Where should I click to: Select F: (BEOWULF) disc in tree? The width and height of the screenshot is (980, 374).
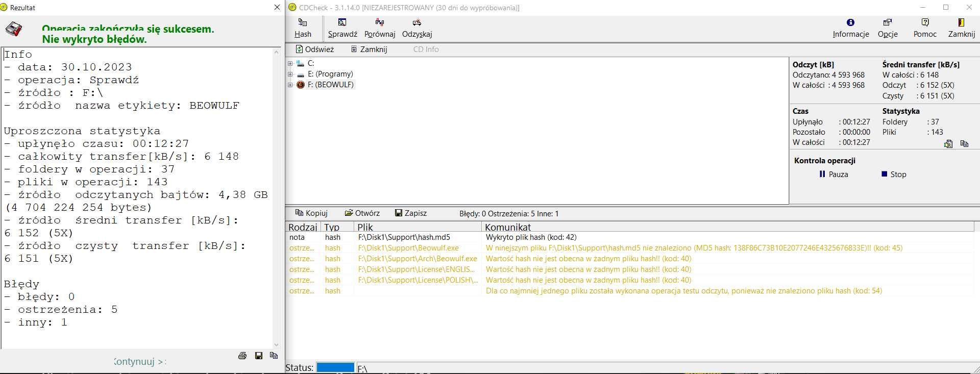click(x=330, y=85)
